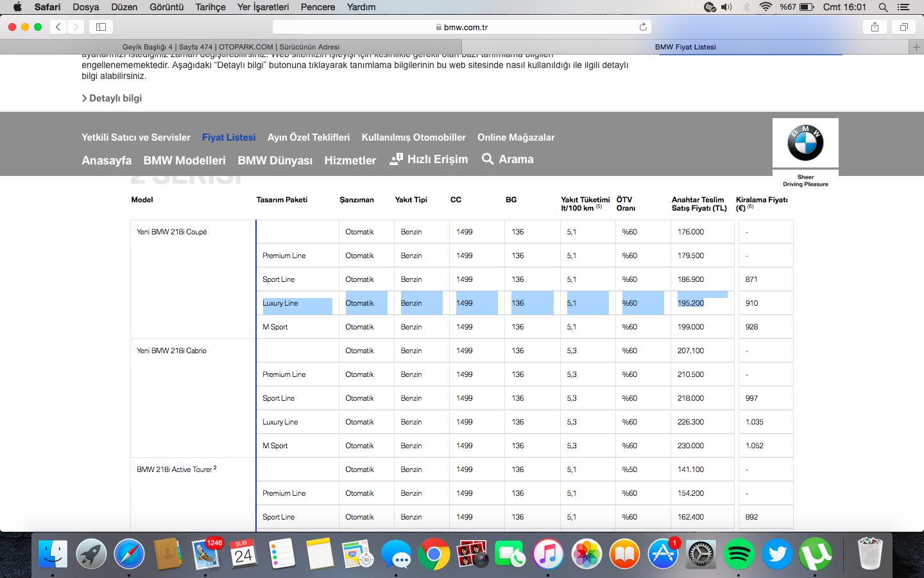924x578 pixels.
Task: Reload the page with the refresh icon
Action: [x=643, y=27]
